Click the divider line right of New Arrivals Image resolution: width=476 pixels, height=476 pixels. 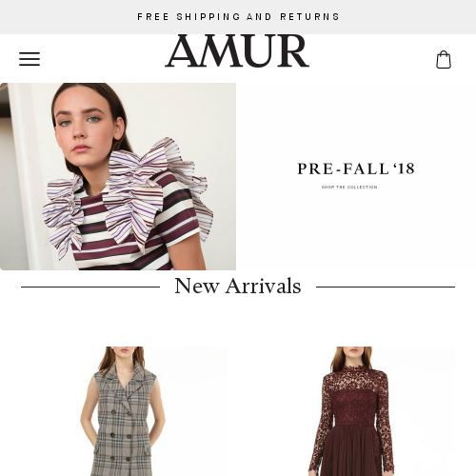click(386, 287)
